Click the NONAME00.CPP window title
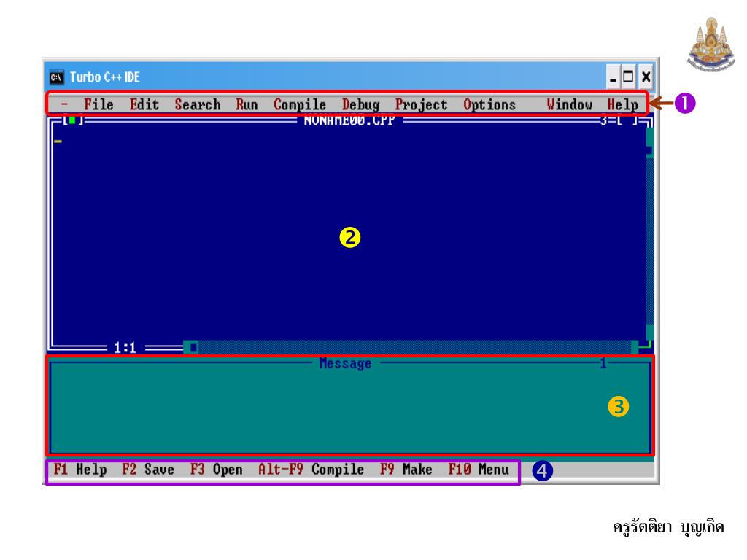The width and height of the screenshot is (747, 560). [349, 120]
